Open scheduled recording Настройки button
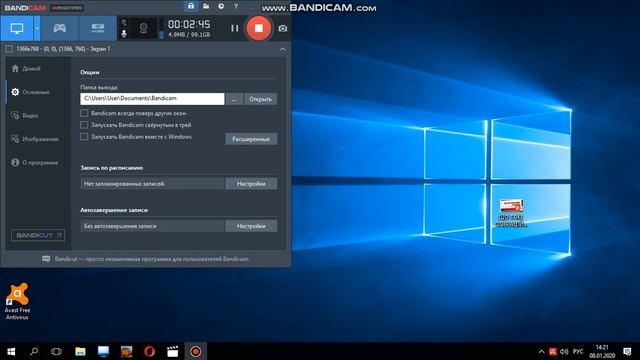The width and height of the screenshot is (640, 360). [251, 184]
